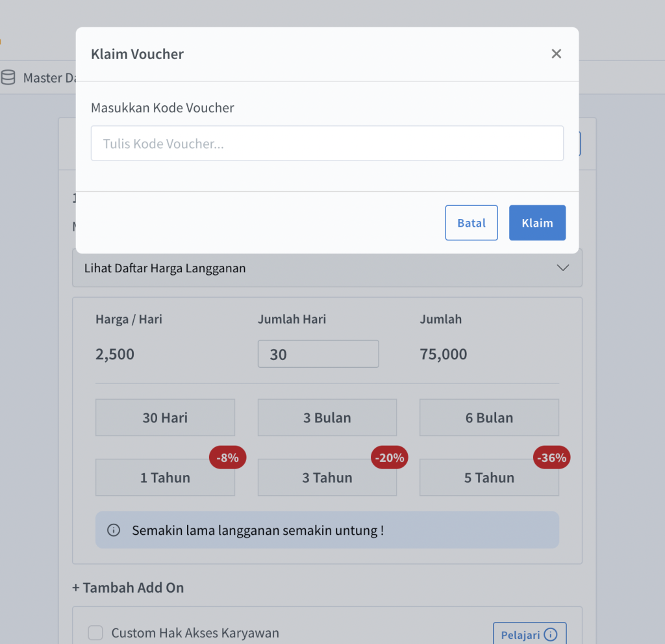Click the -8% discount badge
Image resolution: width=665 pixels, height=644 pixels.
click(227, 457)
